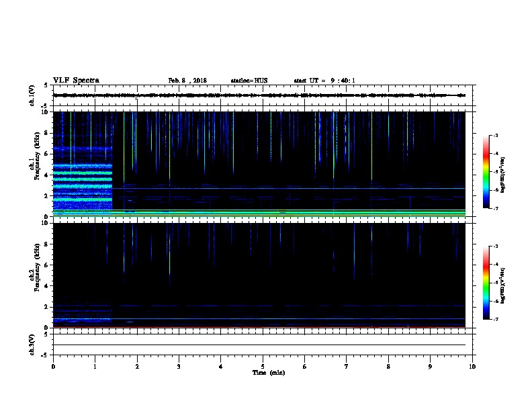Click the "Time (min)" x-axis label

pos(269,373)
